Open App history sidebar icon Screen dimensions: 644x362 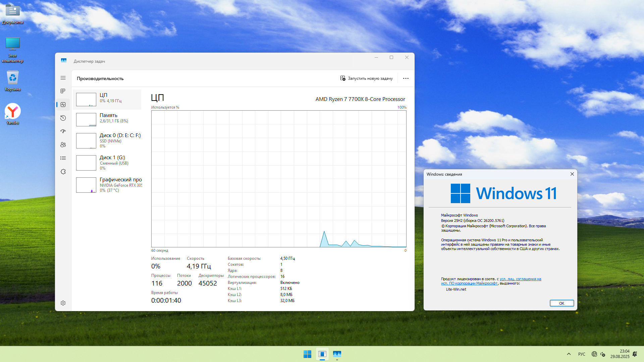[63, 118]
